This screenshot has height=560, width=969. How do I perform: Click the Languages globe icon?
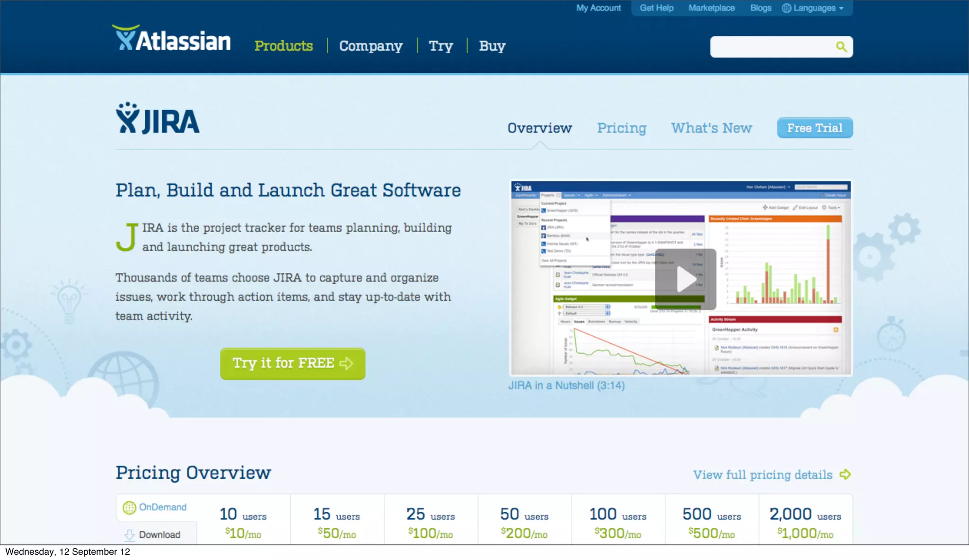coord(786,8)
